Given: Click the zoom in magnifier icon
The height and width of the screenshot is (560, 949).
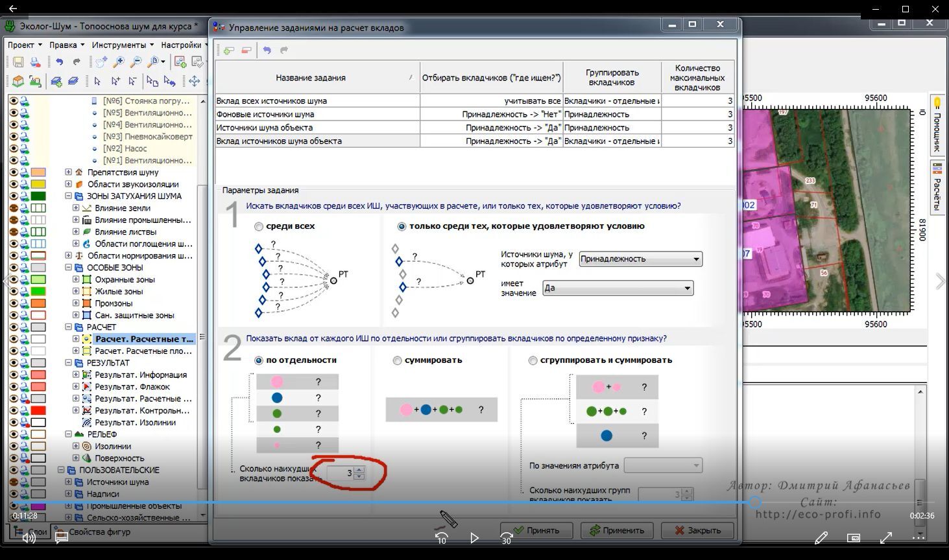Looking at the screenshot, I should pos(119,62).
